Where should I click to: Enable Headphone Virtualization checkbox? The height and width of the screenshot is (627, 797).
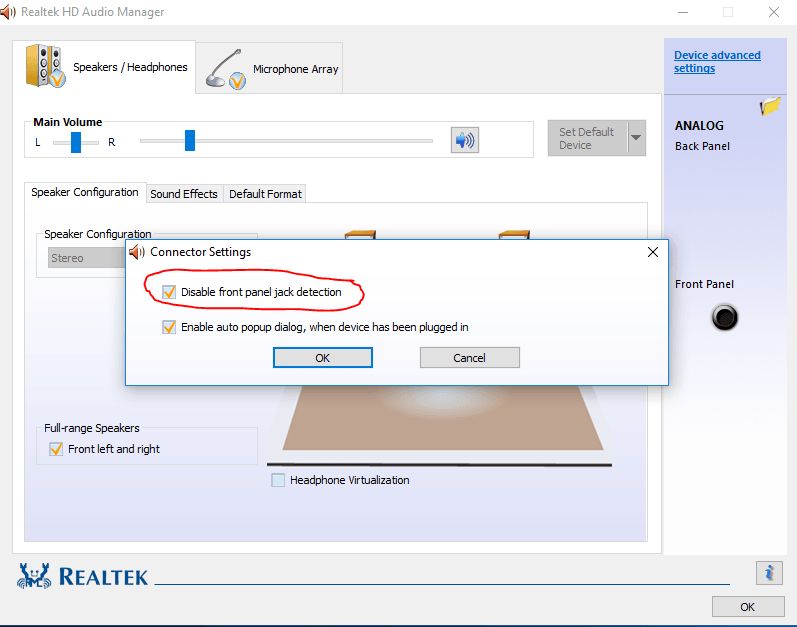[278, 480]
